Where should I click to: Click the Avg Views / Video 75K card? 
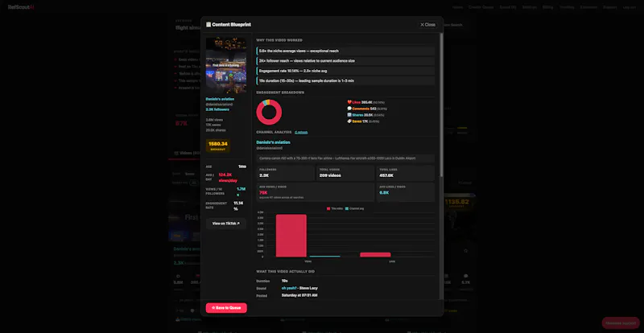click(316, 192)
